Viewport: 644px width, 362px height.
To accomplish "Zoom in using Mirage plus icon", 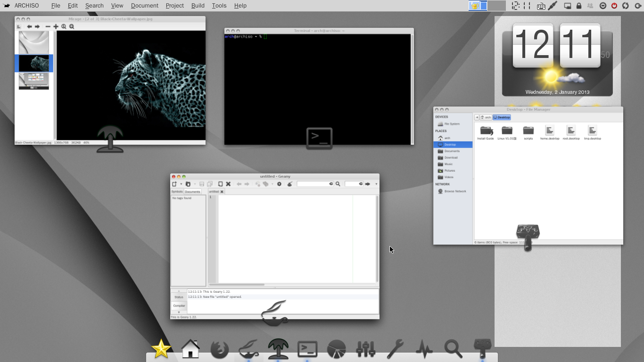I will (x=56, y=26).
